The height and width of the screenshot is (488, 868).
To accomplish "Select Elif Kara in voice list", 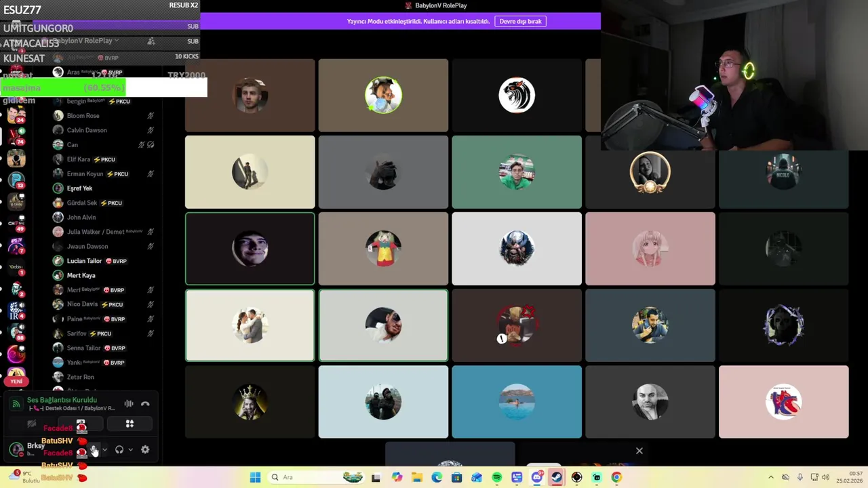I will tap(104, 159).
